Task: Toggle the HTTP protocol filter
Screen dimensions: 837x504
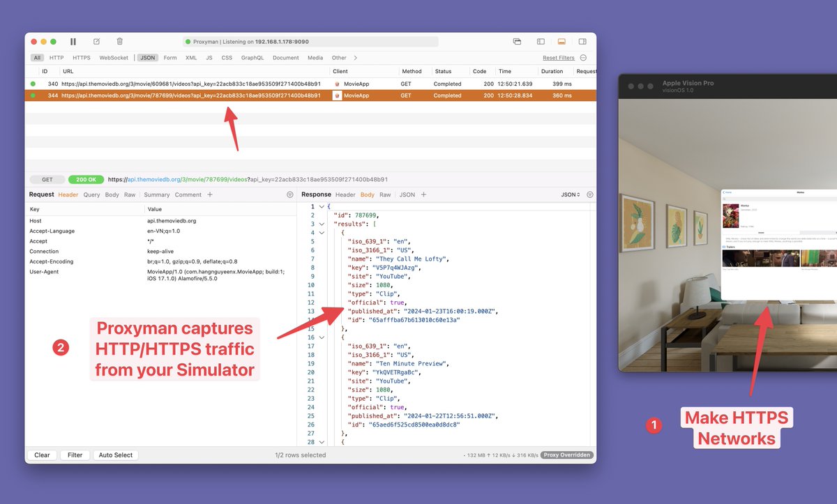Action: pyautogui.click(x=56, y=58)
